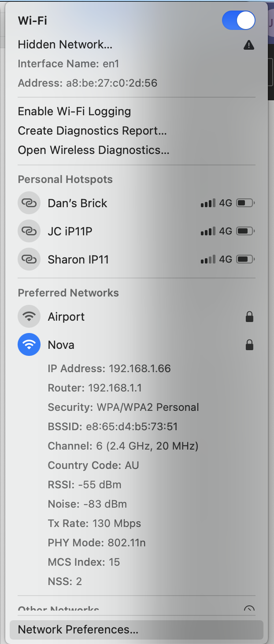Turn off the Wi-Fi toggle switch
Screen dimensions: 274x644
239,21
